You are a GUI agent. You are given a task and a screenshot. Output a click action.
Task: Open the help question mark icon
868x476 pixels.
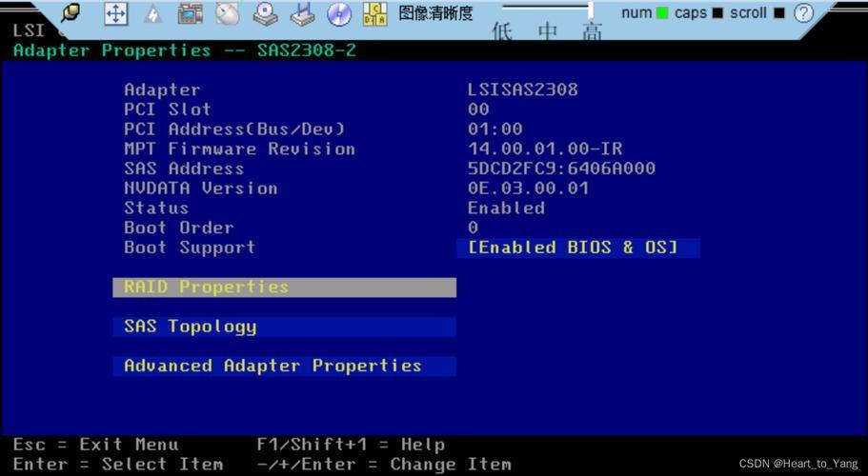tap(804, 13)
